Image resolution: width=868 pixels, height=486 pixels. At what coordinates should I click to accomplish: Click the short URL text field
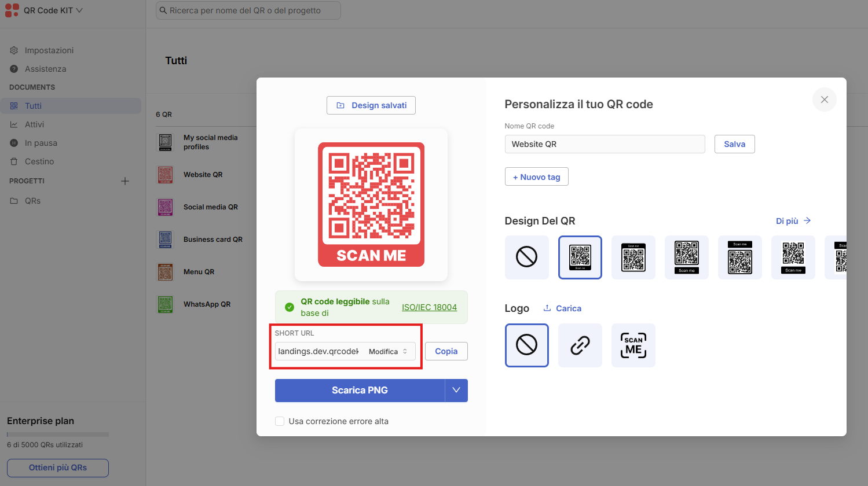coord(318,351)
